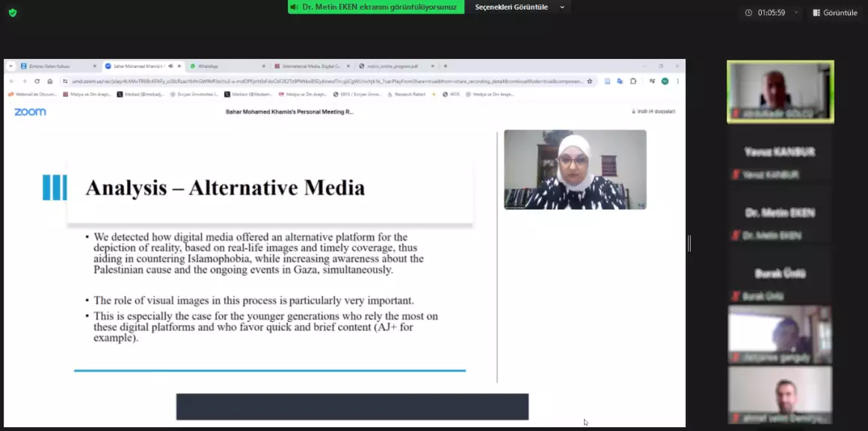Viewport: 868px width, 431px height.
Task: Click the green encryption shield icon
Action: pyautogui.click(x=13, y=13)
